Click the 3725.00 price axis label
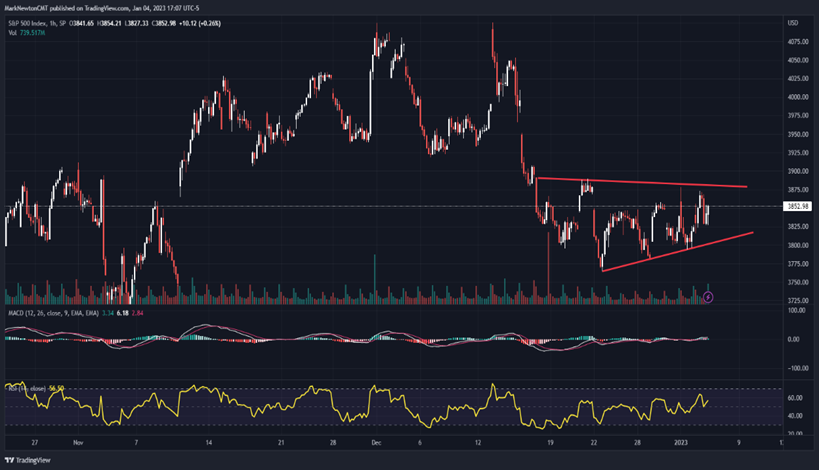Viewport: 819px width, 470px height. coord(798,301)
